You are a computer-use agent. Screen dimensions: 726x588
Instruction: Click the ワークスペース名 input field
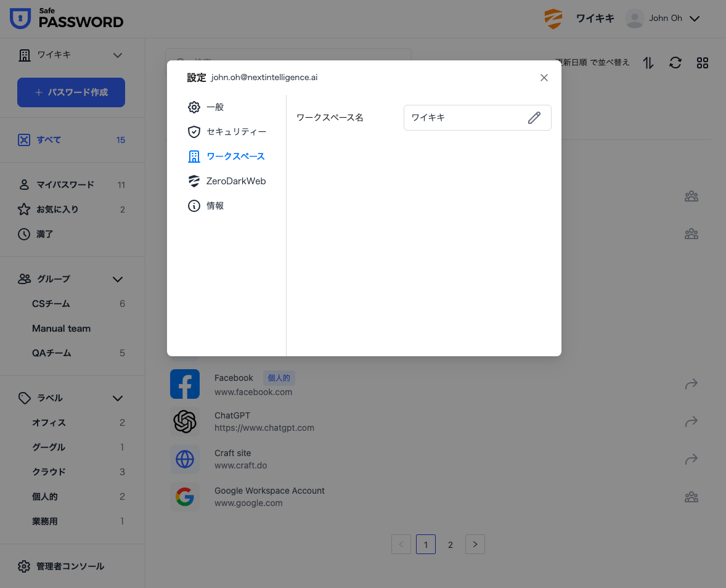click(465, 118)
